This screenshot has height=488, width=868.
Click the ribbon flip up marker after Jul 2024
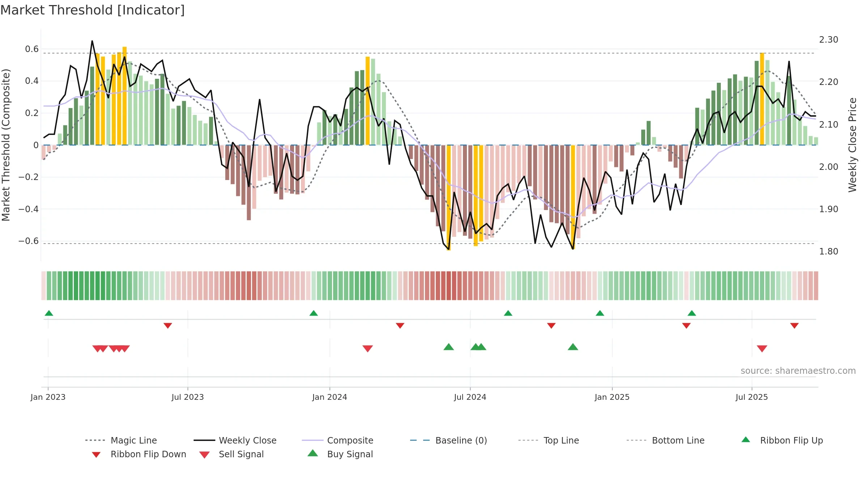[x=508, y=313]
